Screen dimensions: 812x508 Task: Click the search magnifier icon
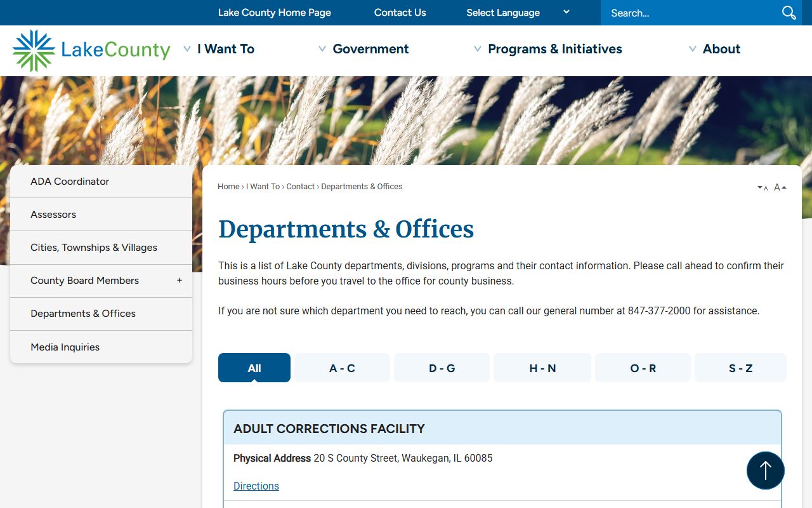pyautogui.click(x=789, y=13)
